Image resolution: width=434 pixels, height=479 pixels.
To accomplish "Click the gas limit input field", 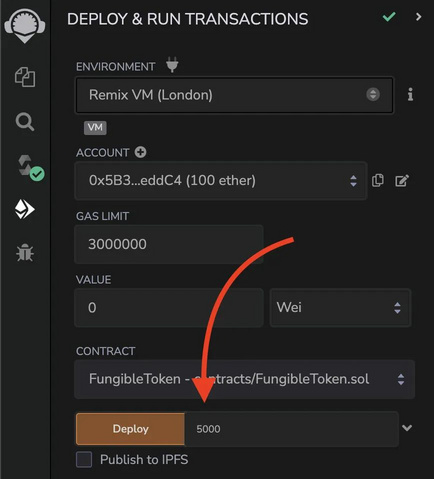I will [169, 244].
